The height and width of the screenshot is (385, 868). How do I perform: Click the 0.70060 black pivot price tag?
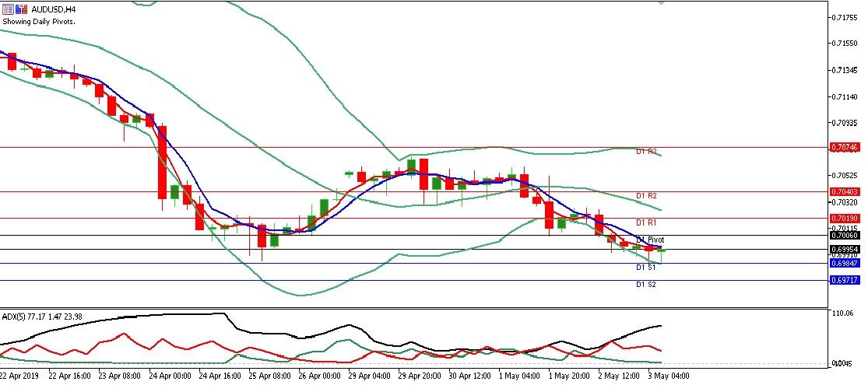click(x=845, y=235)
